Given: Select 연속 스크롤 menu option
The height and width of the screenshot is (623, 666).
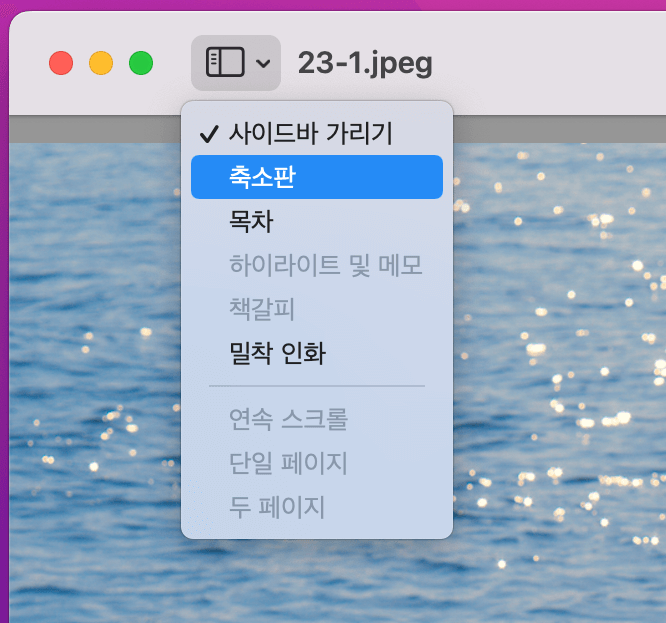Looking at the screenshot, I should 317,419.
